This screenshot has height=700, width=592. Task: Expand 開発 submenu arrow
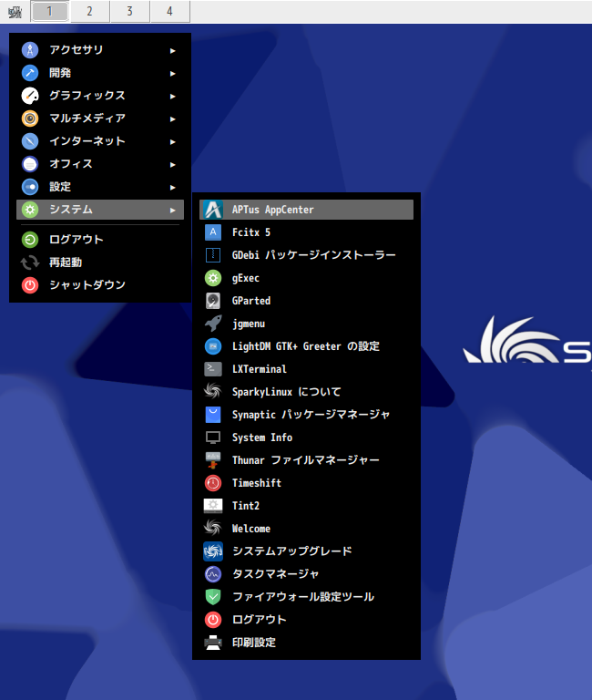tap(173, 73)
